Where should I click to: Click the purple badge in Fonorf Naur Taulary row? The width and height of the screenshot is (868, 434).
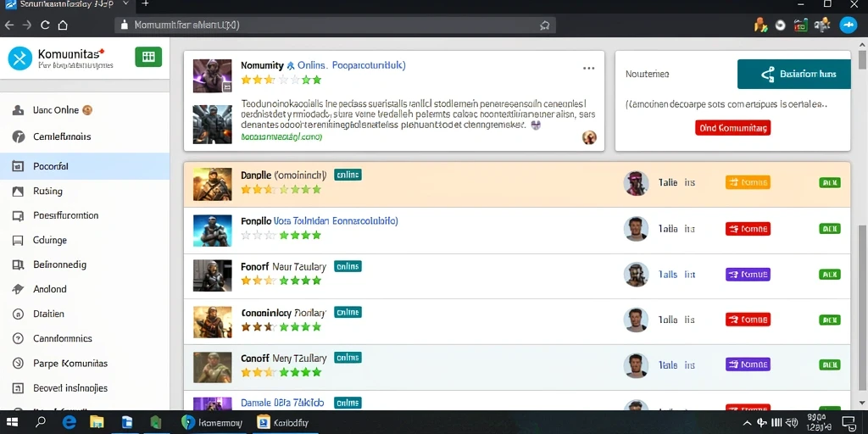tap(748, 274)
